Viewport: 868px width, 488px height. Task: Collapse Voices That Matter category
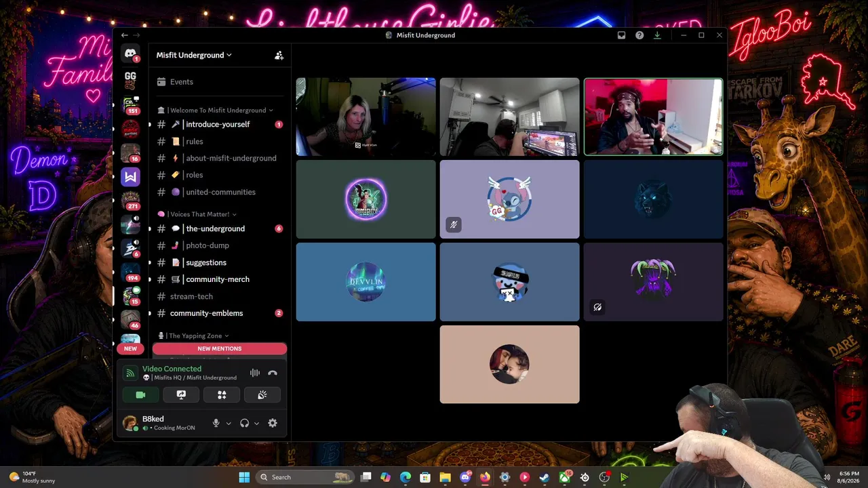tap(197, 214)
